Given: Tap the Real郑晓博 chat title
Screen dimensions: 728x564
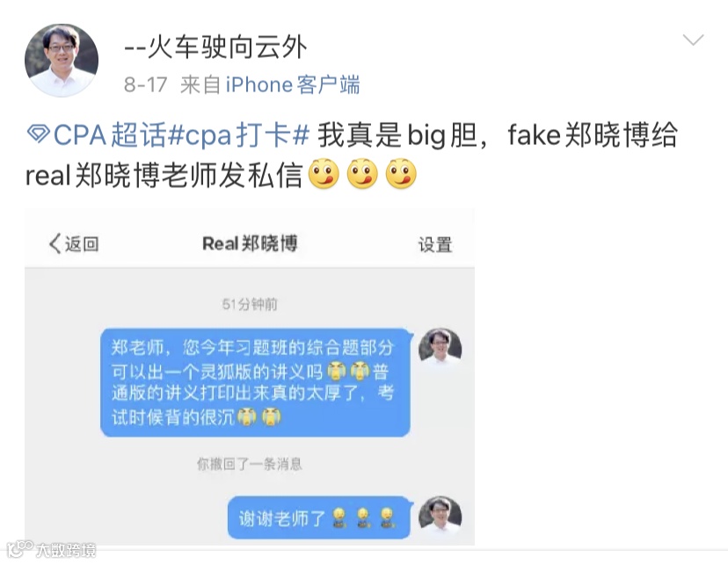Looking at the screenshot, I should click(x=250, y=243).
